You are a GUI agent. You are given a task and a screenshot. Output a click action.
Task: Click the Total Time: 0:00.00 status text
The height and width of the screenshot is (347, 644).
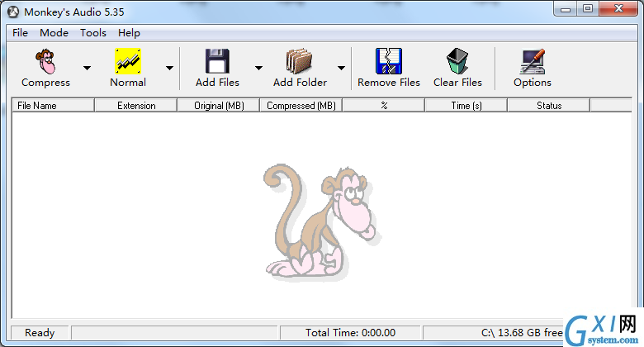350,333
